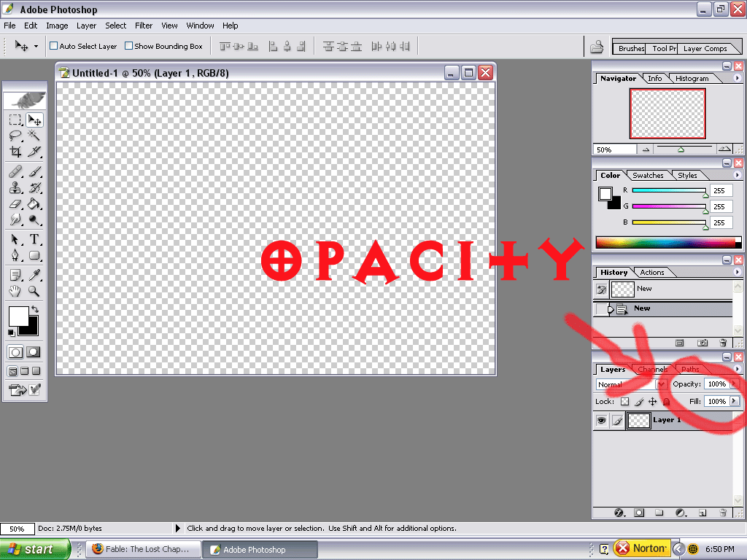Delete layer using Layers panel trash icon

(x=722, y=513)
